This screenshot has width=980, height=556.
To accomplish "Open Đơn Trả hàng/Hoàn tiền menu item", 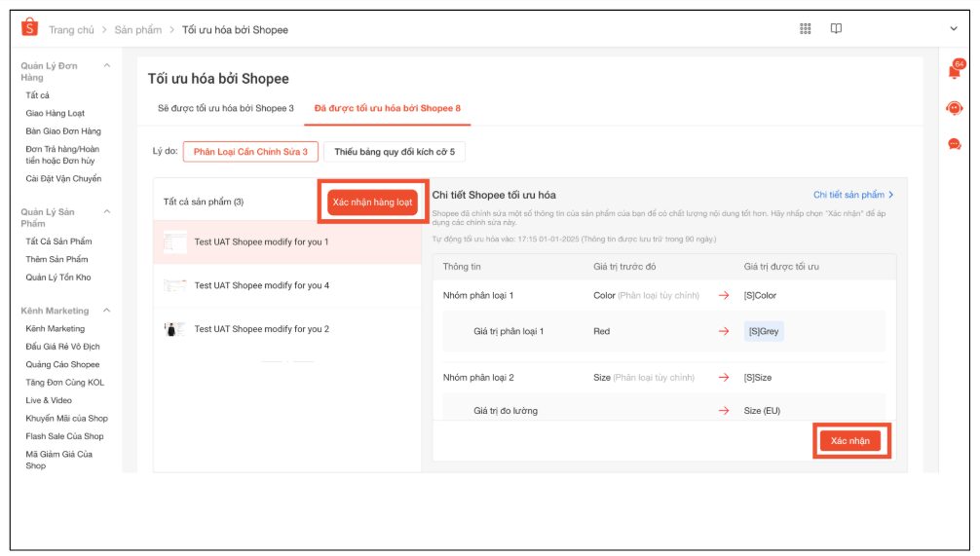I will pos(62,155).
